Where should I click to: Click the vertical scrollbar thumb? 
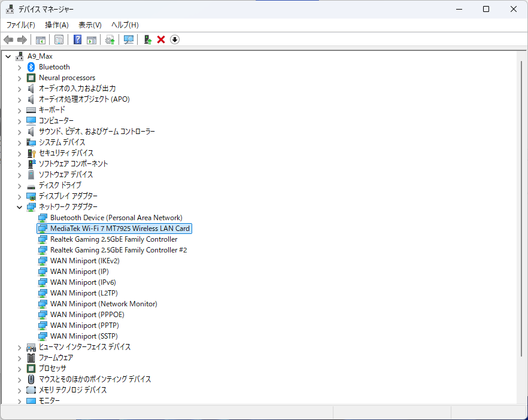(x=521, y=209)
